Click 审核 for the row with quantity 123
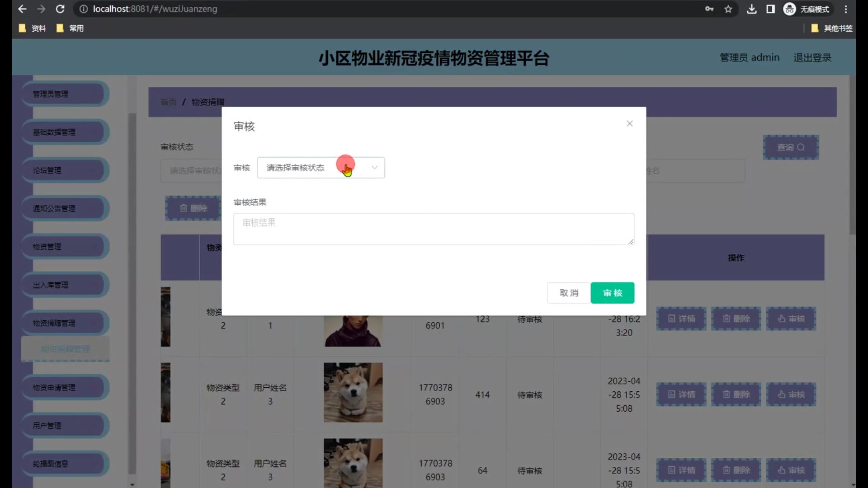The height and width of the screenshot is (488, 868). pos(791,319)
